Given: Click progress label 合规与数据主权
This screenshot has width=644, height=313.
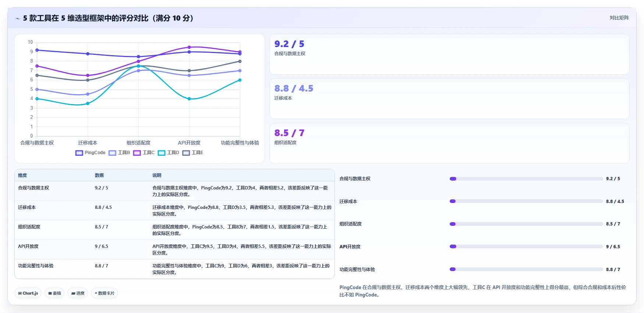Looking at the screenshot, I should [x=355, y=179].
